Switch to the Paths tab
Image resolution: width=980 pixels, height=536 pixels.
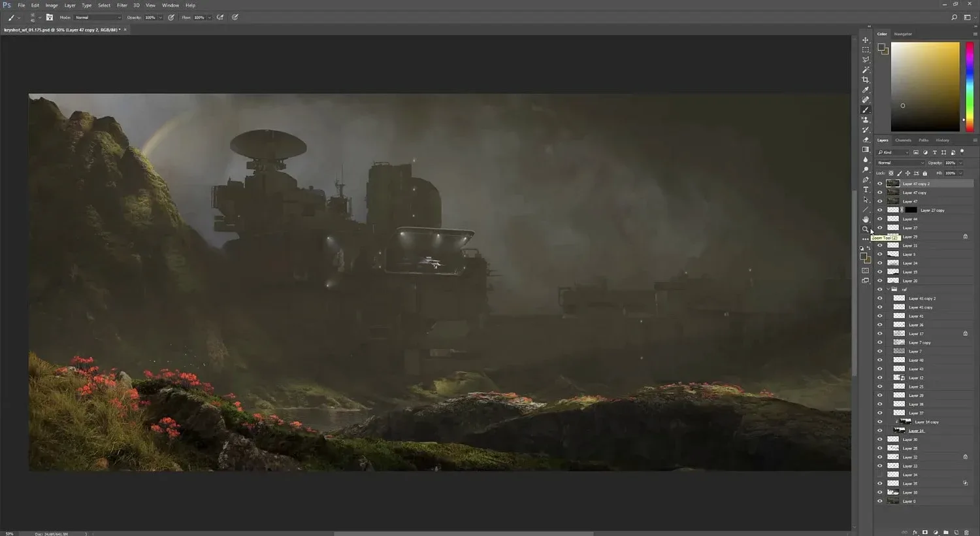[x=923, y=140]
